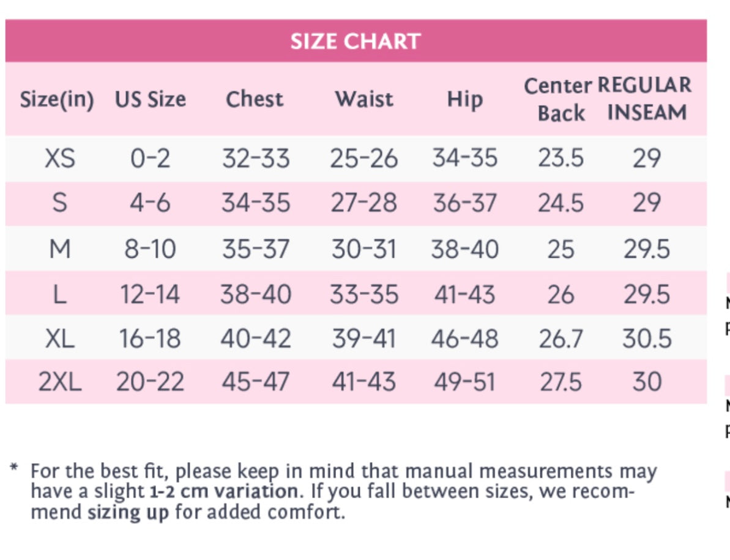Image resolution: width=730 pixels, height=560 pixels.
Task: Click center back value 26.7
Action: pos(561,338)
